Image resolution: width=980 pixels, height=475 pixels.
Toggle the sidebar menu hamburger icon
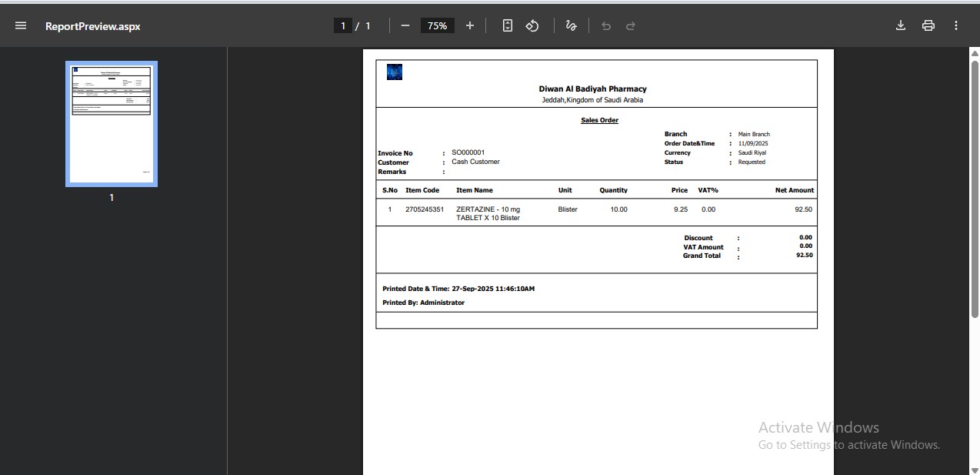(21, 25)
